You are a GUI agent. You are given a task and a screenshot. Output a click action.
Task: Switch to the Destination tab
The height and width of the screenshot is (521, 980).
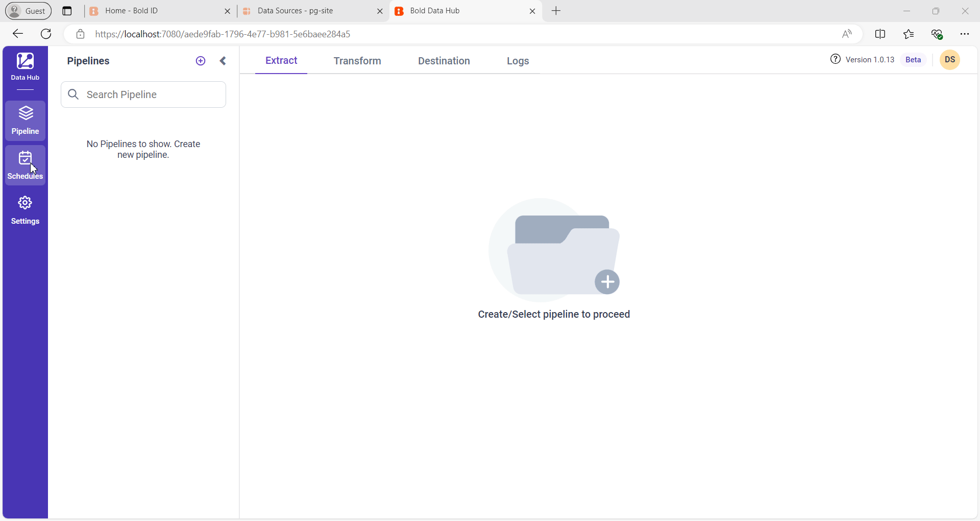pos(444,61)
